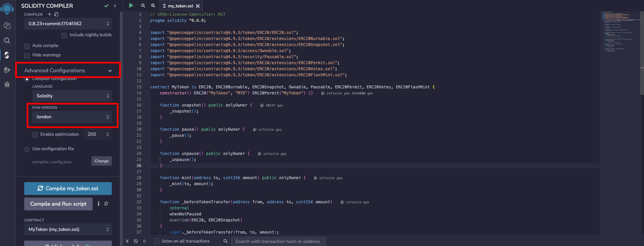Clear the terminal with the circle-slash icon
This screenshot has height=246, width=644.
pos(136,241)
